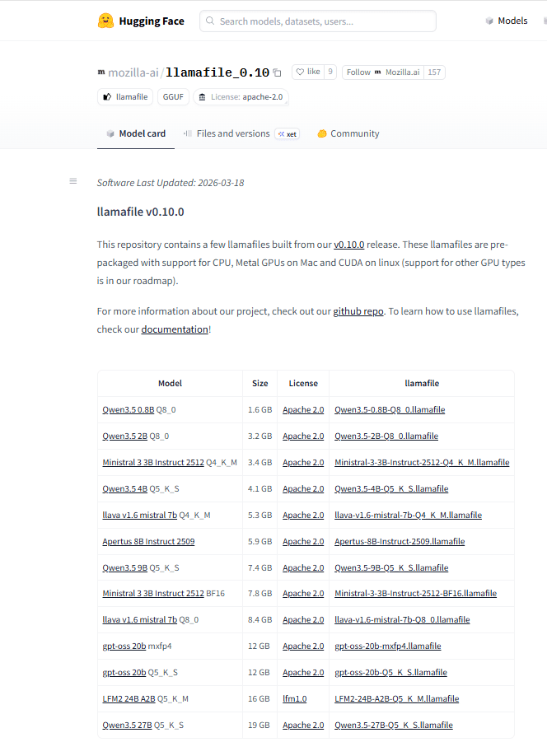547x756 pixels.
Task: Visit the github repo link
Action: click(358, 311)
